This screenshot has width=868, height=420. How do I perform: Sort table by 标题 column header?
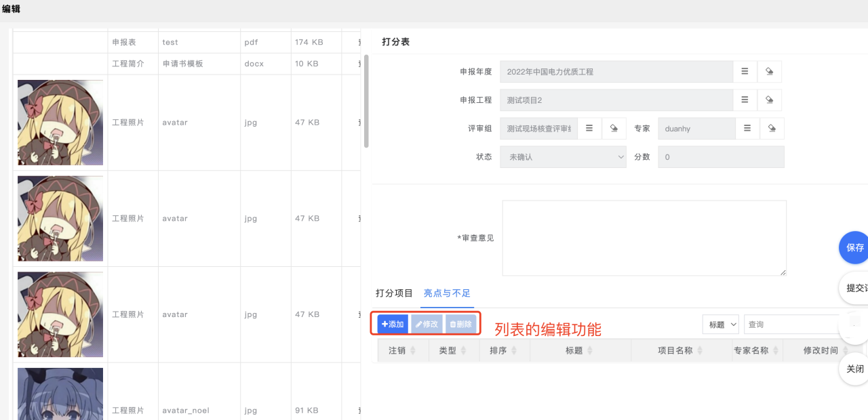pyautogui.click(x=580, y=350)
